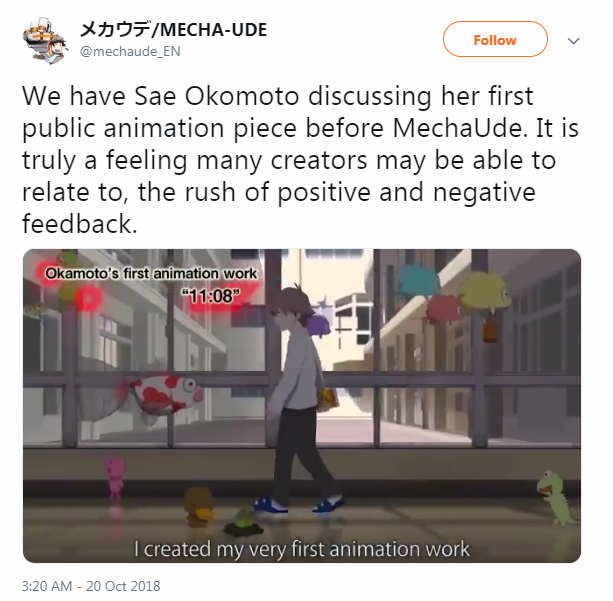This screenshot has width=613, height=601.
Task: Click the teal fuzzy creature in the video
Action: point(419,281)
